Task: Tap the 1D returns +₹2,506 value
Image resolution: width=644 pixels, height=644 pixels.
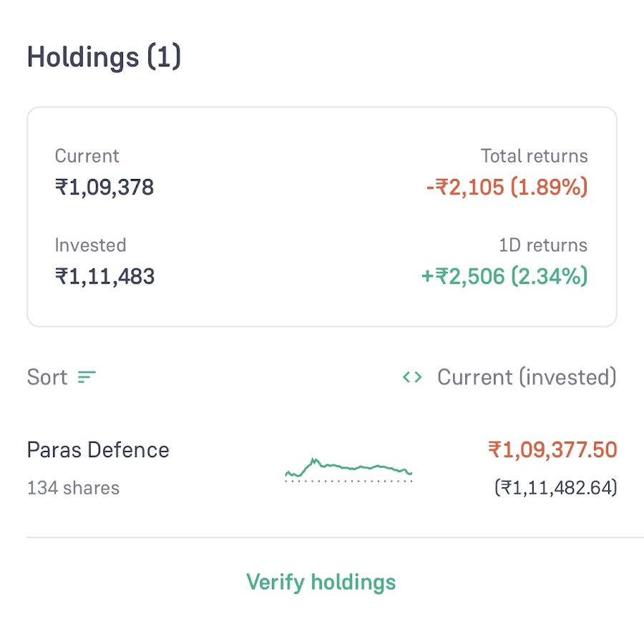Action: point(504,276)
